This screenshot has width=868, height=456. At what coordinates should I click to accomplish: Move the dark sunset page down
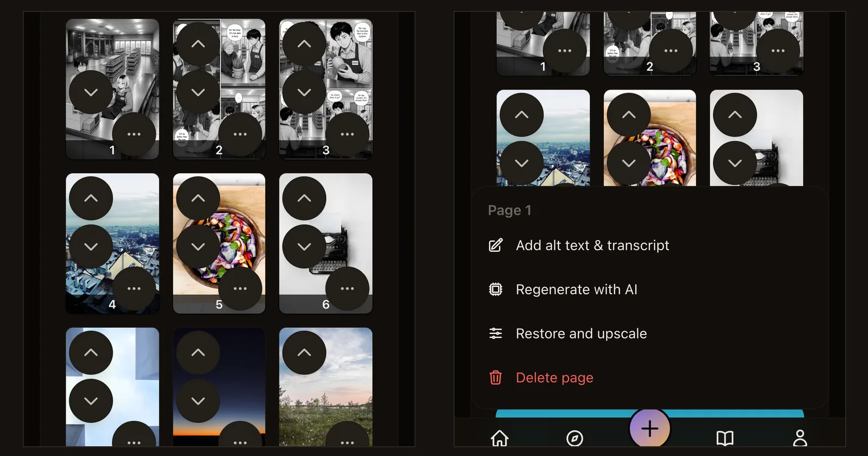tap(198, 401)
